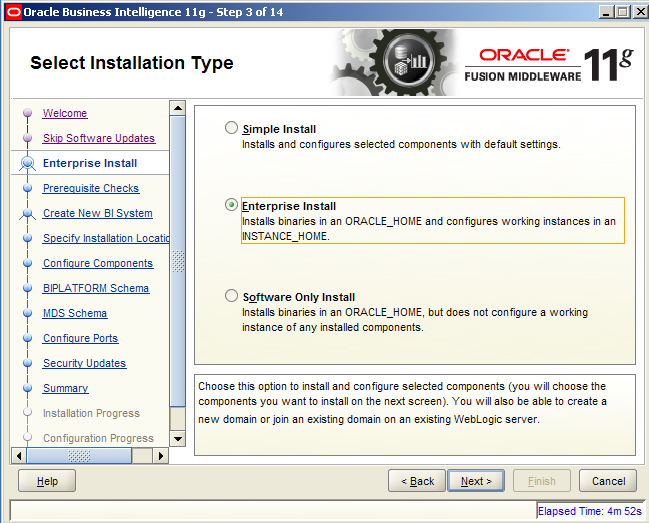
Task: Click the Oracle logo icon in title bar
Action: 13,12
